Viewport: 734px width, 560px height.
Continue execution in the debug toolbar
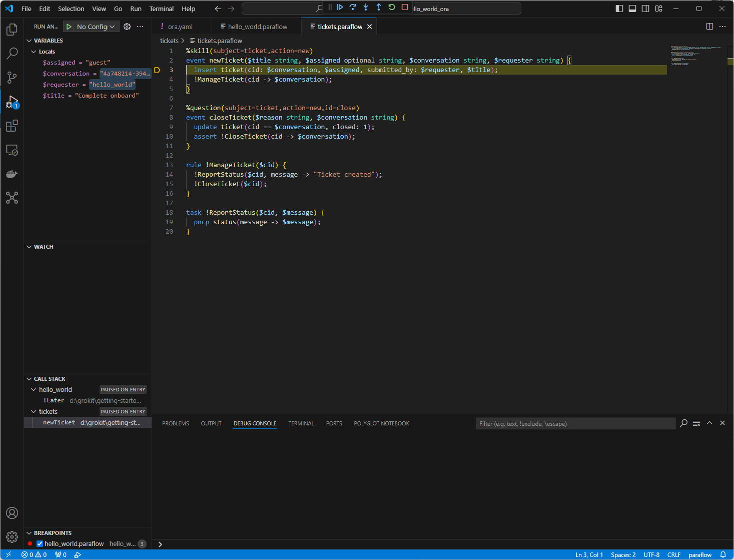pyautogui.click(x=340, y=7)
